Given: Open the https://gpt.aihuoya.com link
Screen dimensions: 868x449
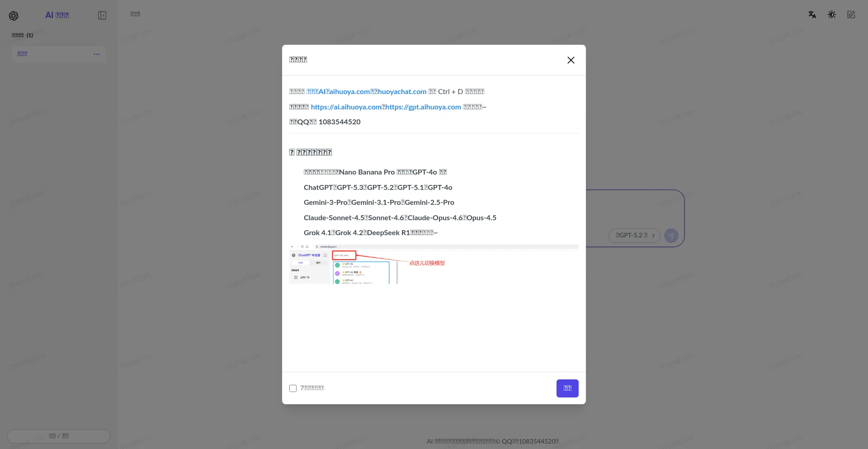Looking at the screenshot, I should [x=423, y=107].
